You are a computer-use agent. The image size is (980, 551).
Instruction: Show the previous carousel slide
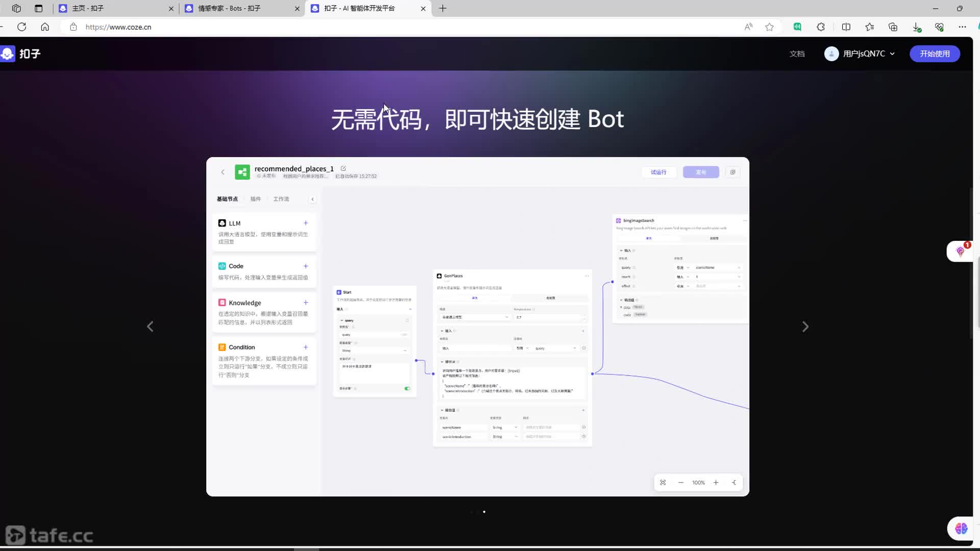pyautogui.click(x=150, y=327)
